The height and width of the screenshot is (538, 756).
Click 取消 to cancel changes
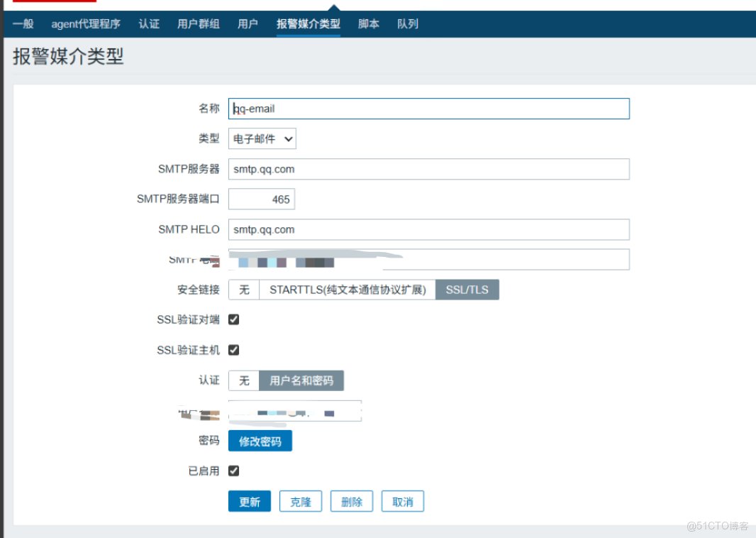click(403, 500)
